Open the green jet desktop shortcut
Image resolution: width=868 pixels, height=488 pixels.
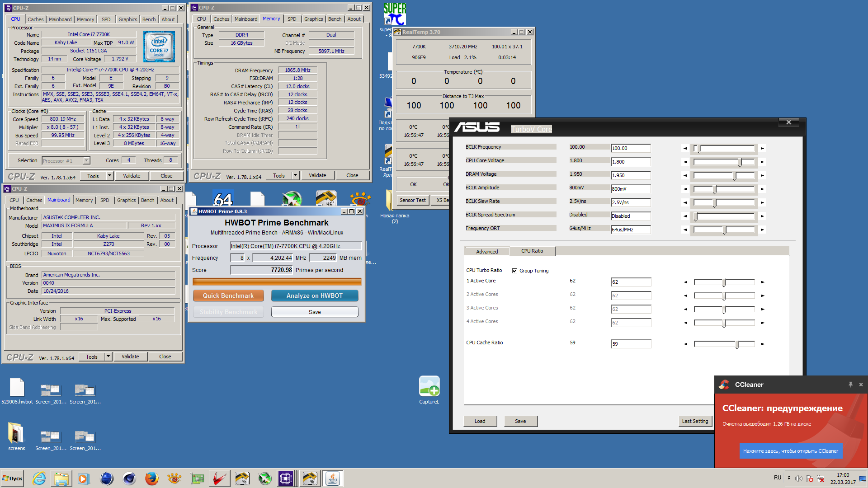click(292, 199)
